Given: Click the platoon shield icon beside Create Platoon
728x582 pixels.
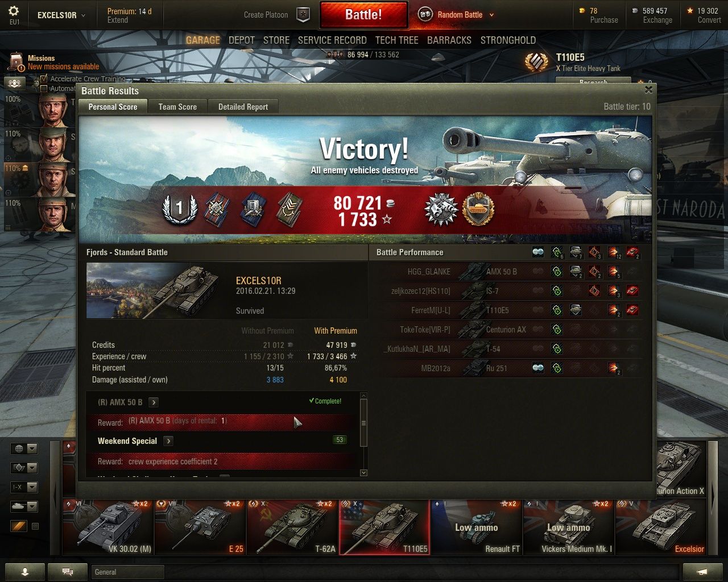Looking at the screenshot, I should click(x=304, y=15).
